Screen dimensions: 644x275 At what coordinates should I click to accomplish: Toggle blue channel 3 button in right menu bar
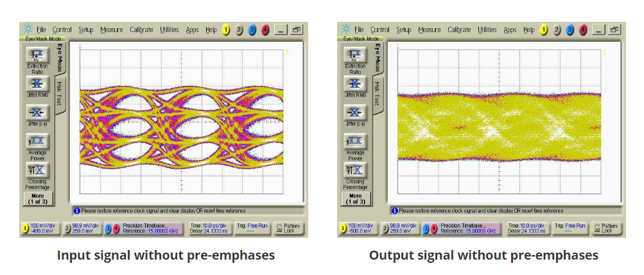(x=570, y=29)
